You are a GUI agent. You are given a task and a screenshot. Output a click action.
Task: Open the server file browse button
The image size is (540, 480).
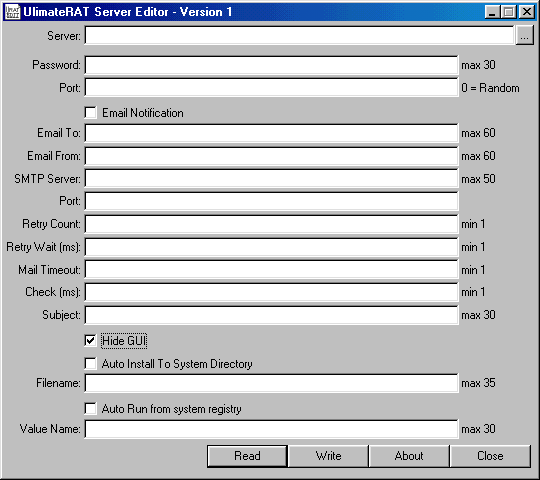525,35
